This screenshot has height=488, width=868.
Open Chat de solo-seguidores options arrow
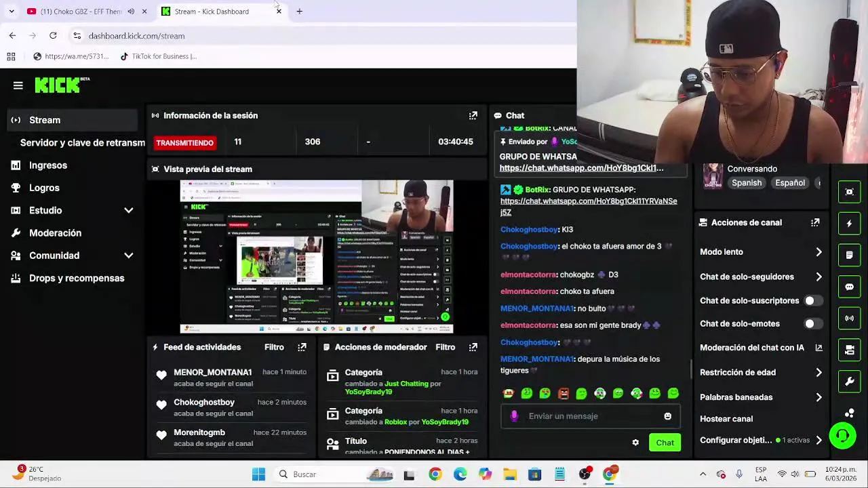tap(818, 277)
